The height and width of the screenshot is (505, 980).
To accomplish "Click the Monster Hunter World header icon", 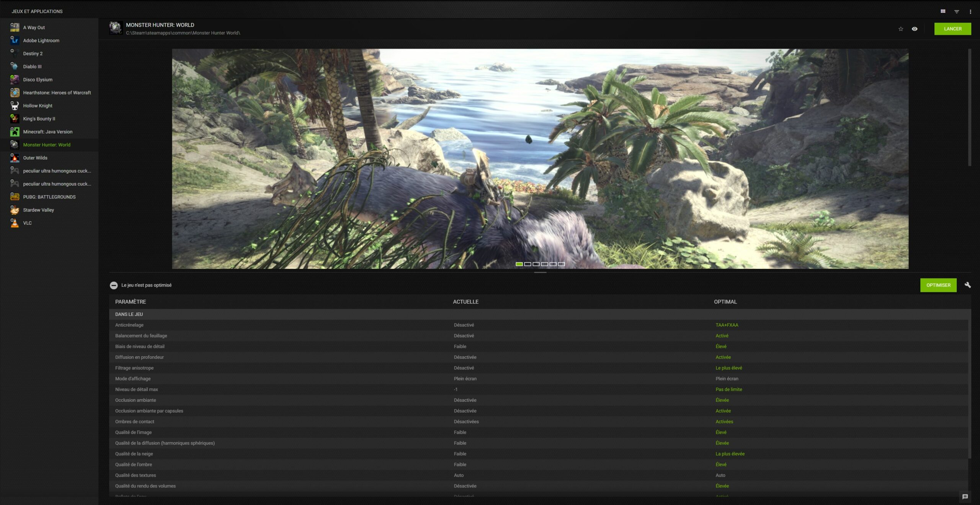I will (116, 28).
